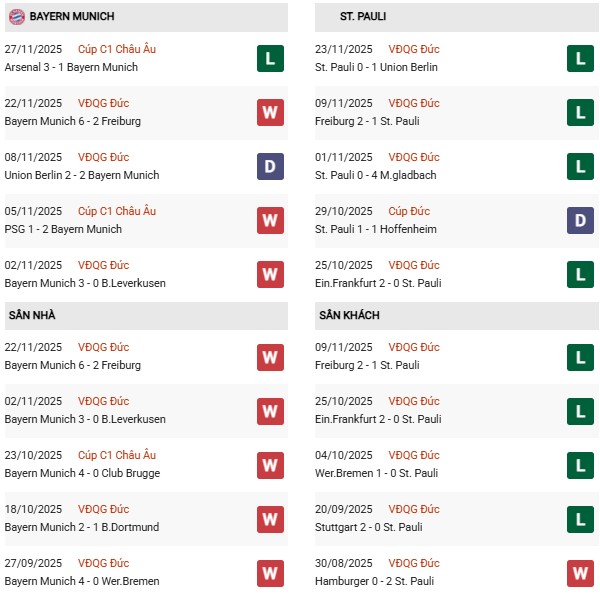This screenshot has width=600, height=595.
Task: Open the Bayern Munich 6 - 2 Freiburg match under SÂN NHÀ
Action: coord(73,365)
